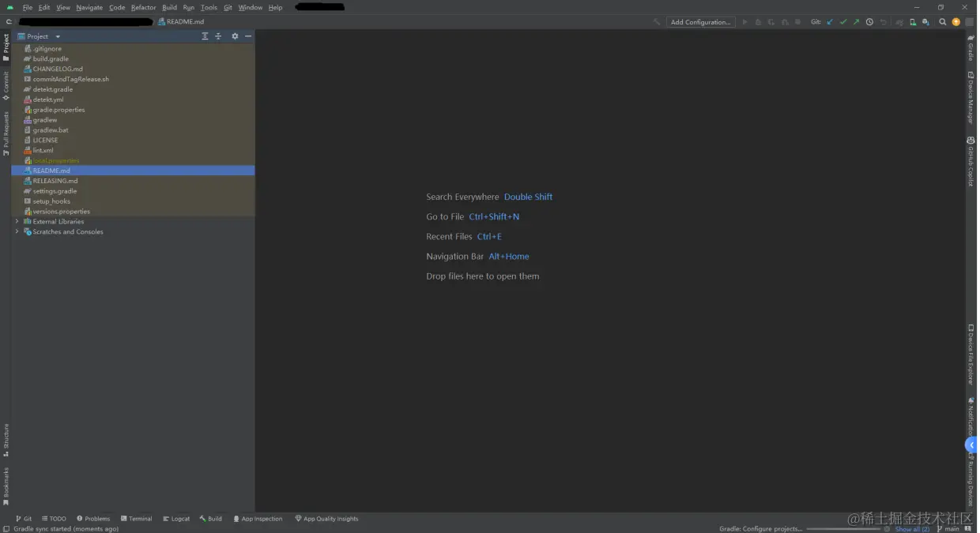Click the orange update notification icon
This screenshot has width=980, height=533.
coord(956,22)
